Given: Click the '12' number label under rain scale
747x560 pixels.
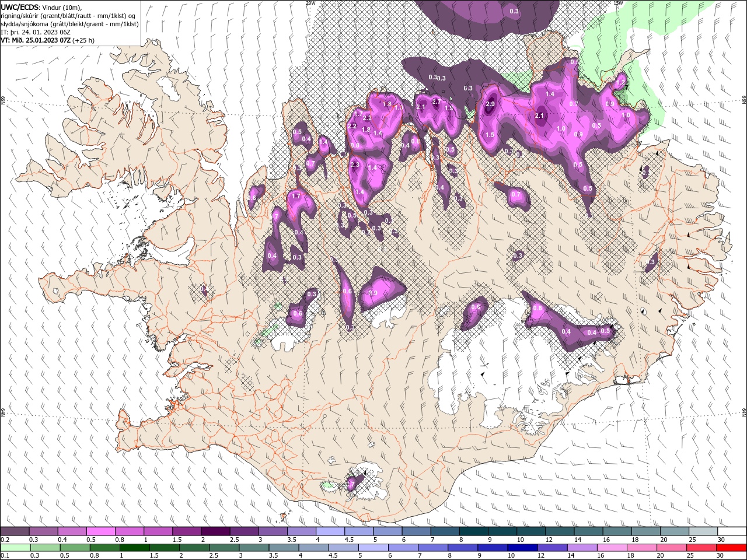Looking at the screenshot, I should (541, 555).
